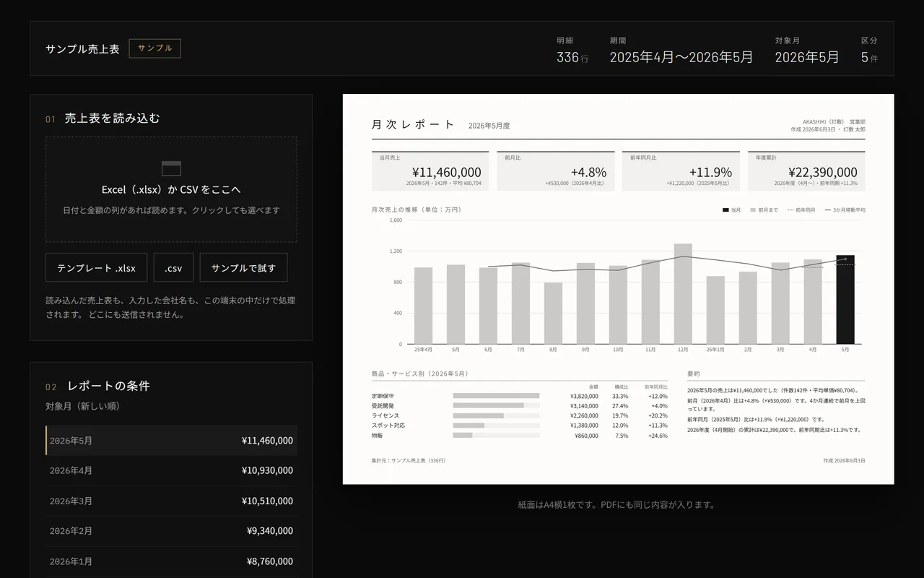Click the 336行 detail count in the header
Image resolution: width=924 pixels, height=578 pixels.
572,57
